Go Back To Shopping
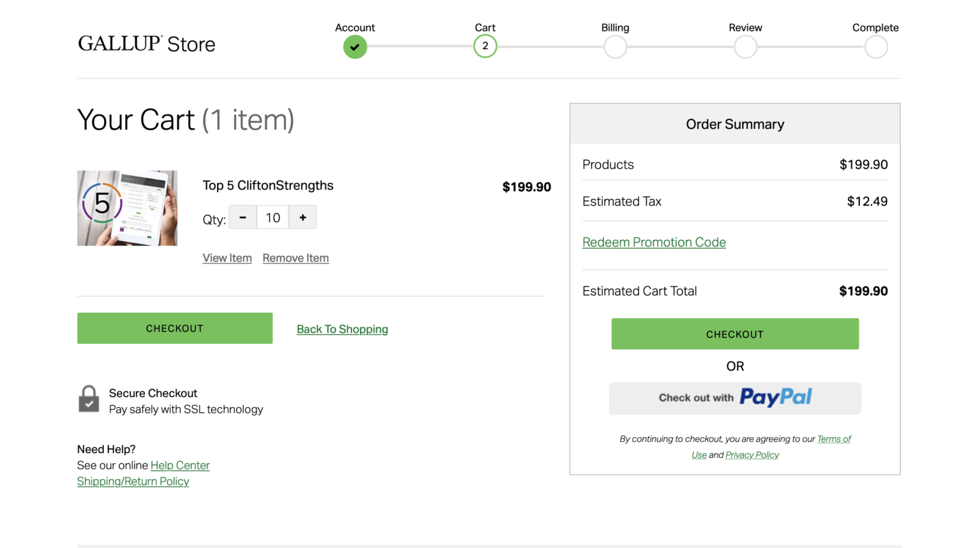This screenshot has width=980, height=548. coord(342,329)
